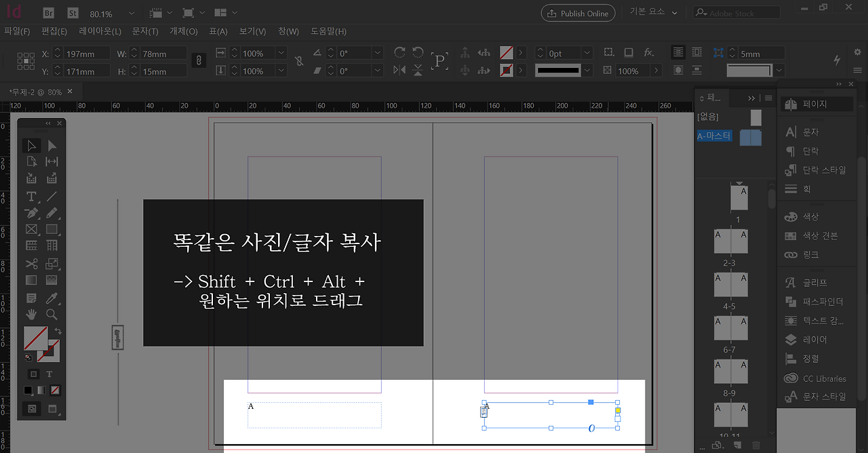This screenshot has width=868, height=453.
Task: Select the Pen tool
Action: pyautogui.click(x=31, y=213)
